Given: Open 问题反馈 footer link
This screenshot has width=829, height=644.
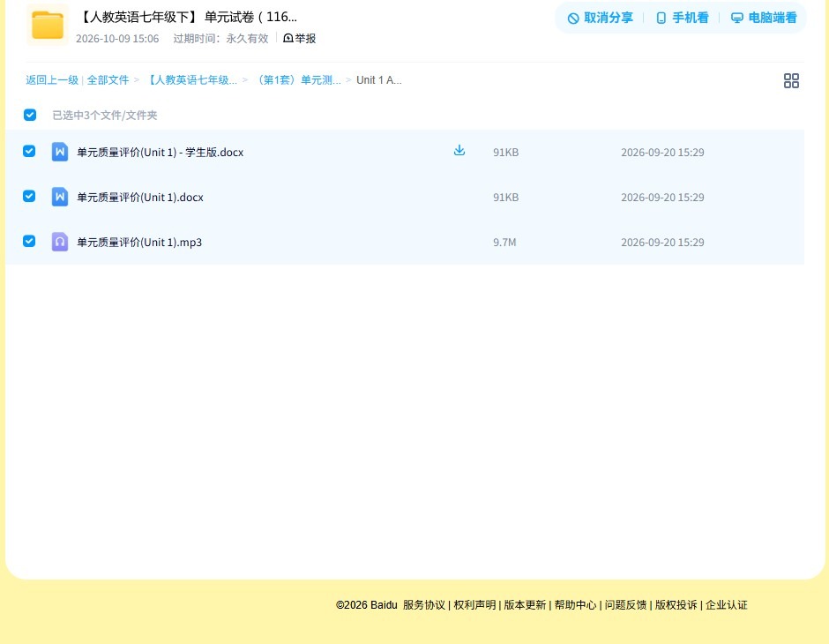Looking at the screenshot, I should coord(625,605).
